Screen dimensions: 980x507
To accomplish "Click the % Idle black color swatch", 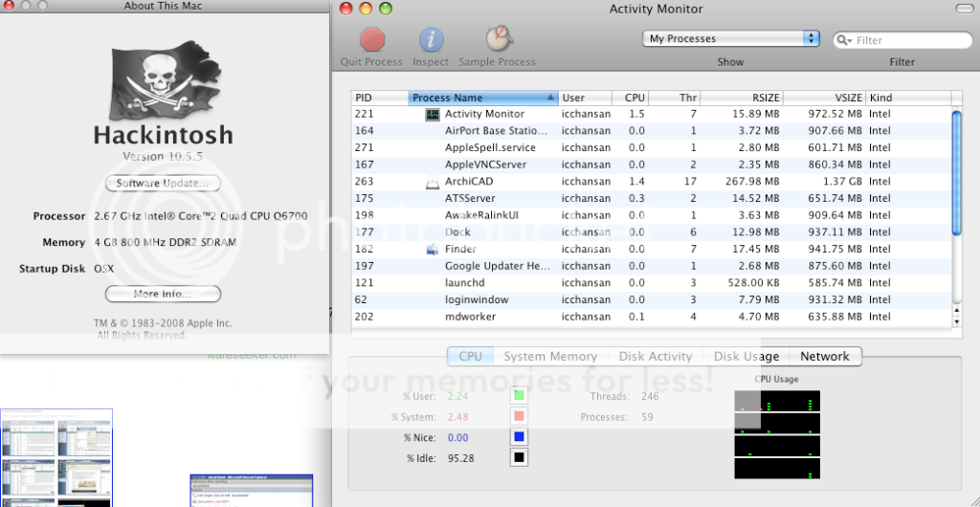I will [x=519, y=457].
